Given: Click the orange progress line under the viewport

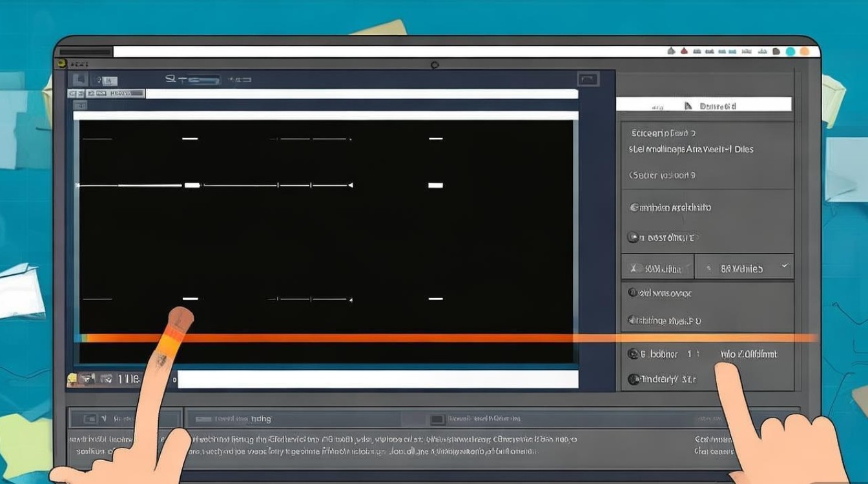Looking at the screenshot, I should pos(446,338).
